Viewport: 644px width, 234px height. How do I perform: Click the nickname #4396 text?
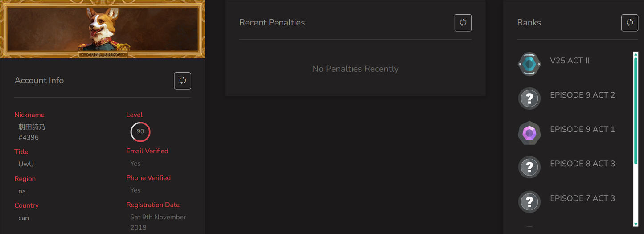(x=29, y=137)
